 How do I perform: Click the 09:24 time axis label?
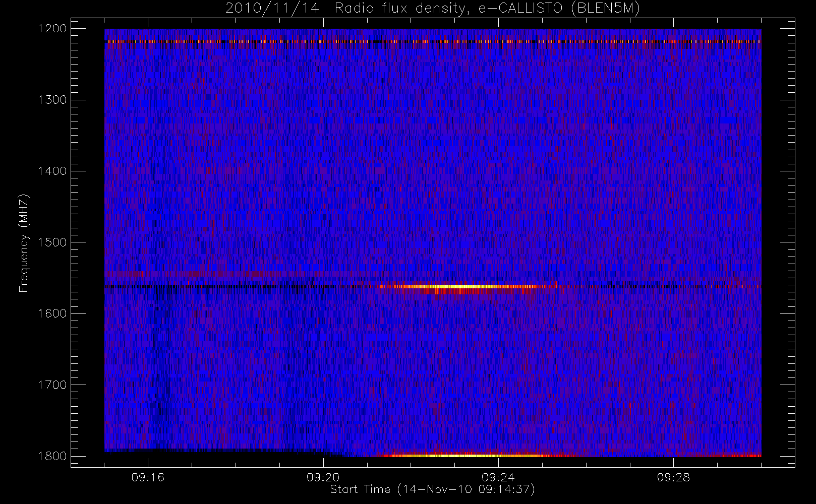click(498, 477)
